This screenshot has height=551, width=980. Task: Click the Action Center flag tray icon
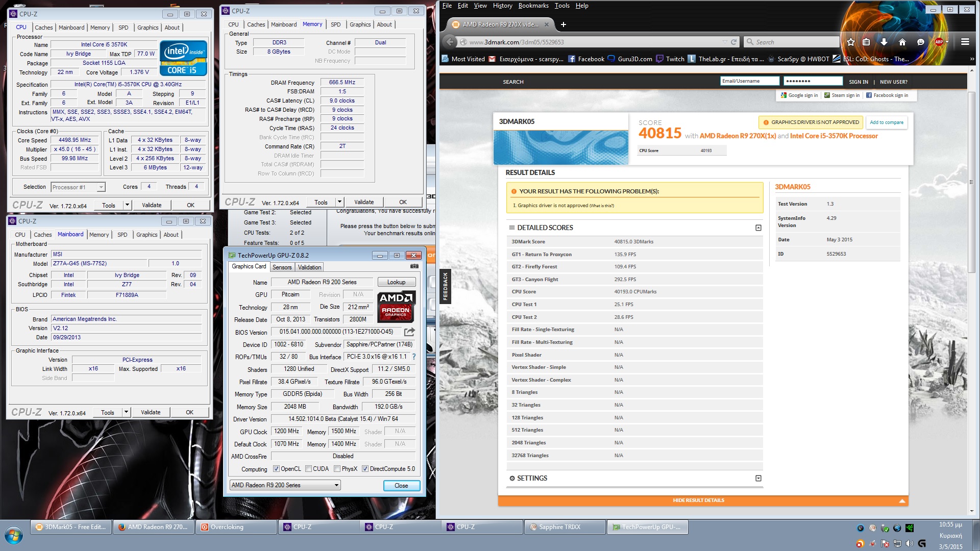885,544
